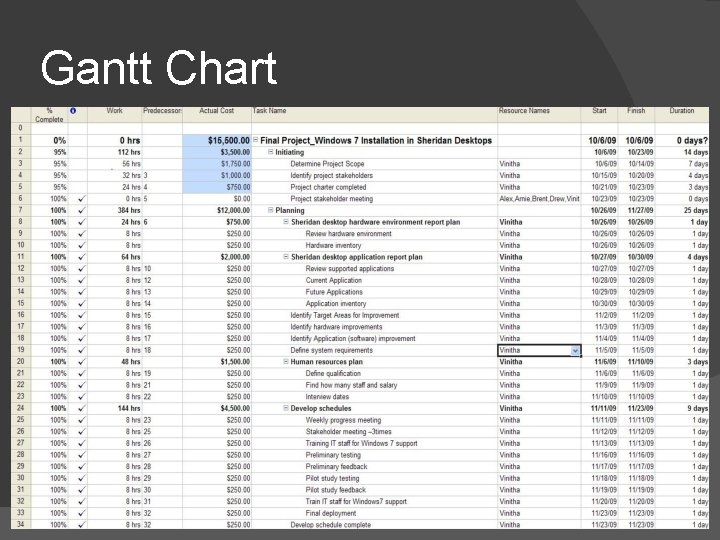Click the 384 hrs work cell
720x540 pixels.
115,210
